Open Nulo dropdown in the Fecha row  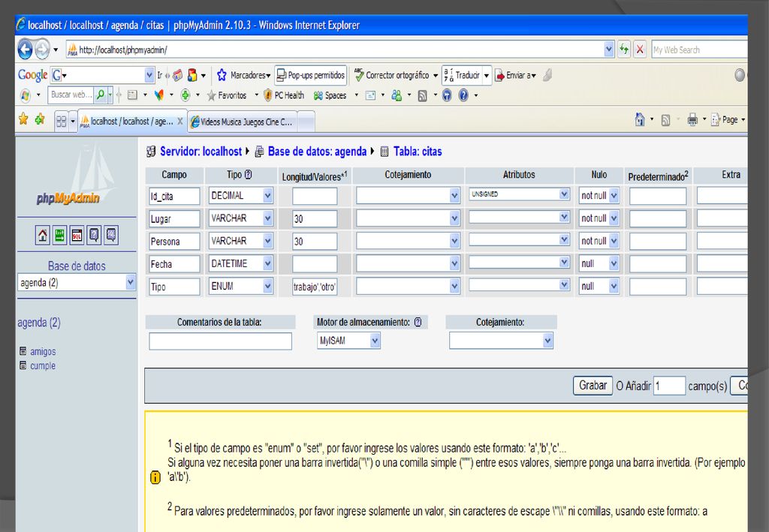tap(614, 263)
